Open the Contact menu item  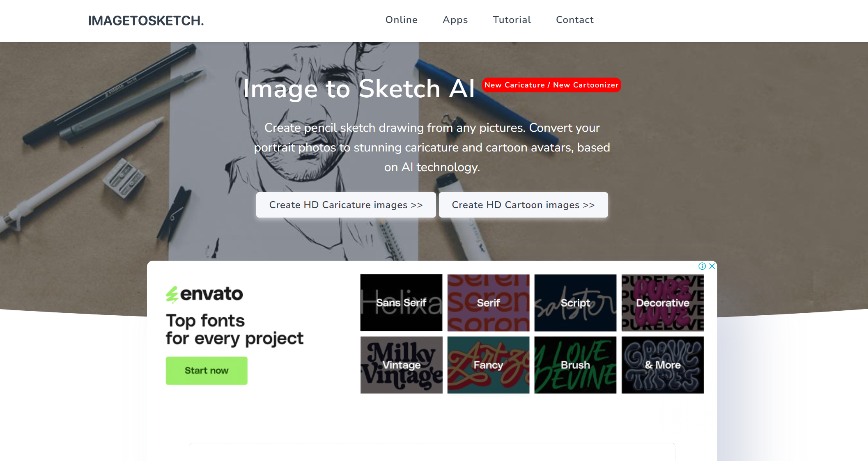(574, 20)
